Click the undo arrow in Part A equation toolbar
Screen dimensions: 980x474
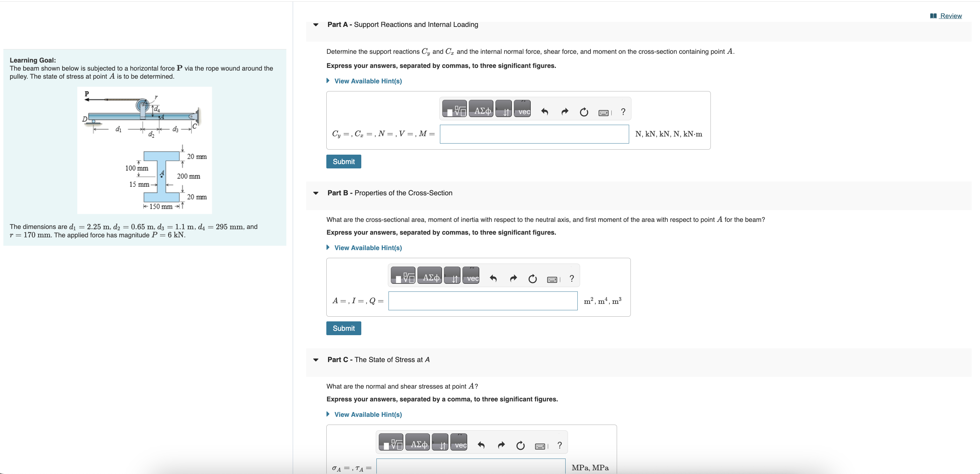545,112
